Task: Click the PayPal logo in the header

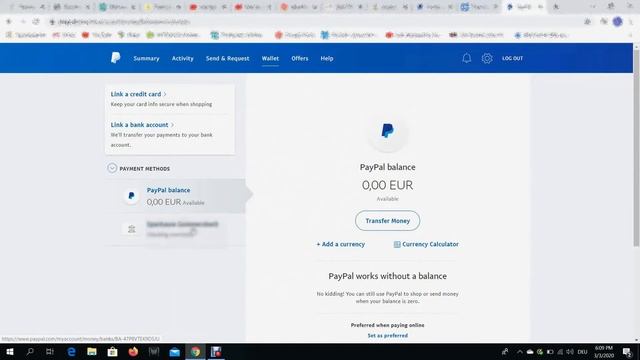Action: pos(116,58)
